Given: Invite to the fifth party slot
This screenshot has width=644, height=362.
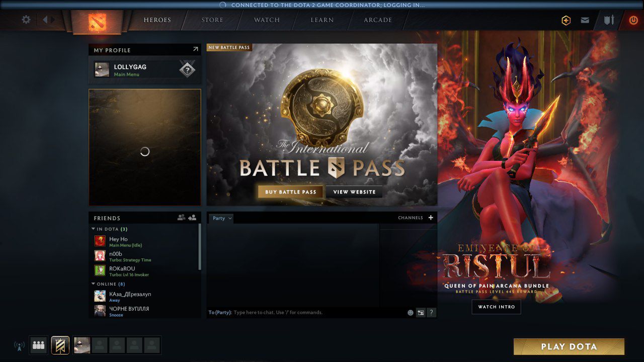Looking at the screenshot, I should pyautogui.click(x=152, y=345).
